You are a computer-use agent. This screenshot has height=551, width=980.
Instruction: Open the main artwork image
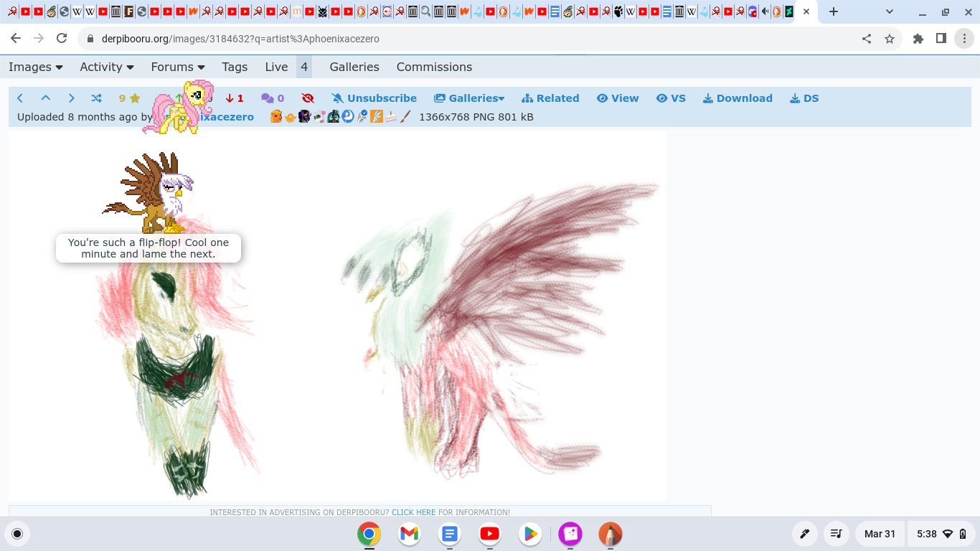[337, 316]
